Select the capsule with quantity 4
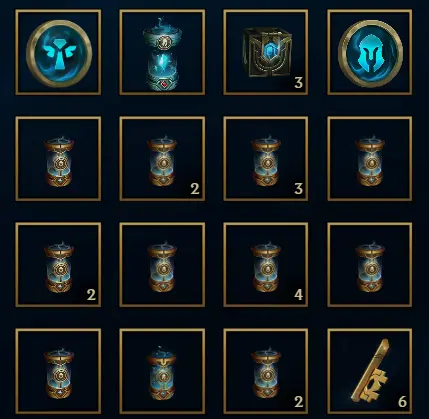429x419 pixels. 266,265
